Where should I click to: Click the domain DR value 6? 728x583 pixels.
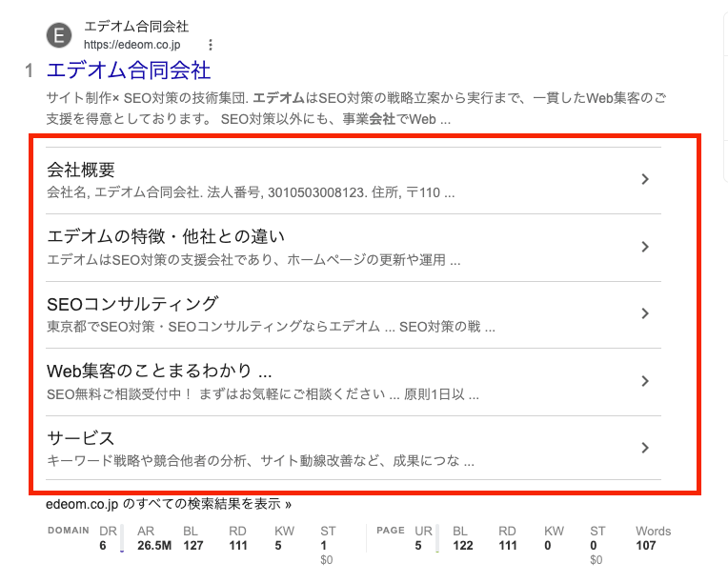[x=103, y=546]
